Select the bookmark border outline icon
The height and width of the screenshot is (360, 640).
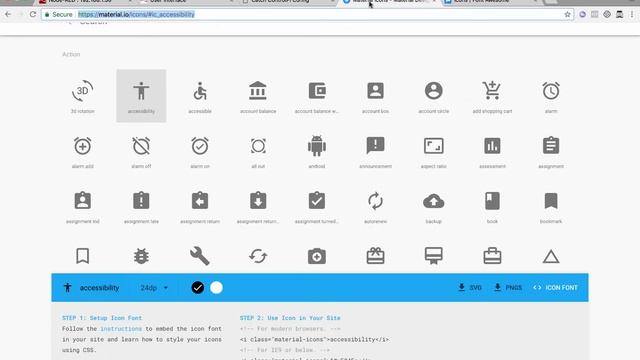click(x=82, y=256)
